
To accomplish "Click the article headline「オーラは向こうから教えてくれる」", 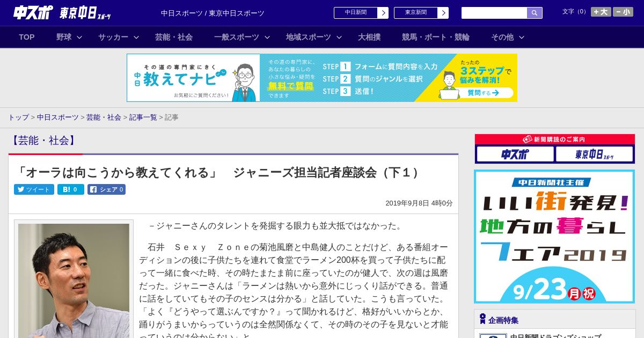I will [219, 173].
